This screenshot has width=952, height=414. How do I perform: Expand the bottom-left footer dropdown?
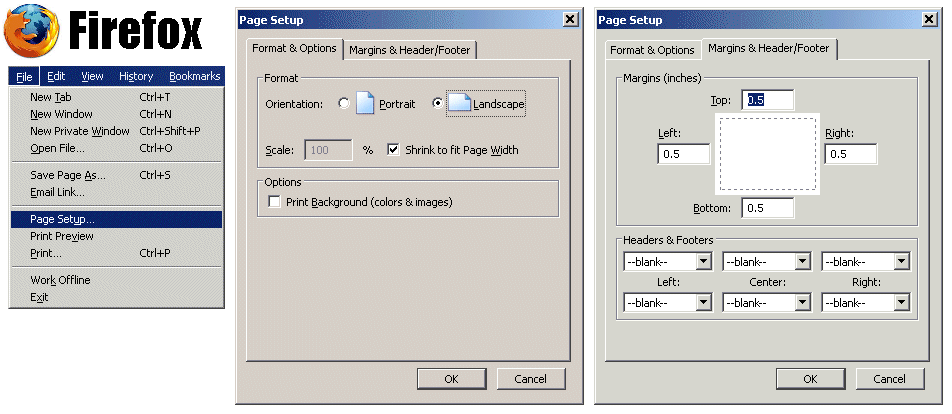click(x=667, y=302)
